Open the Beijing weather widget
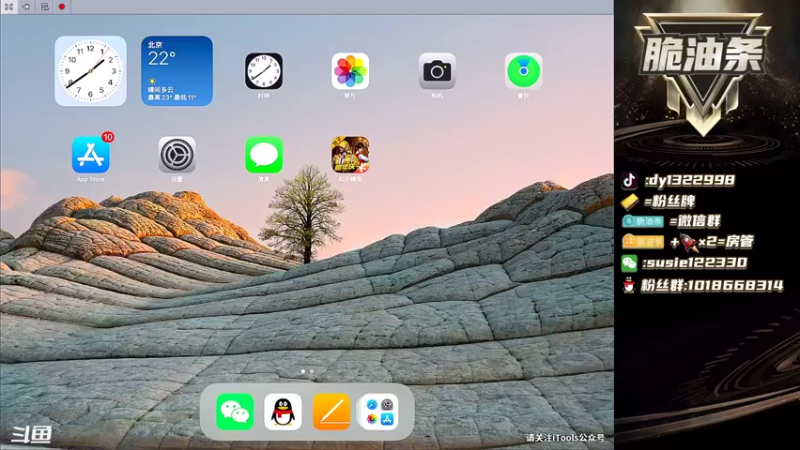 177,71
